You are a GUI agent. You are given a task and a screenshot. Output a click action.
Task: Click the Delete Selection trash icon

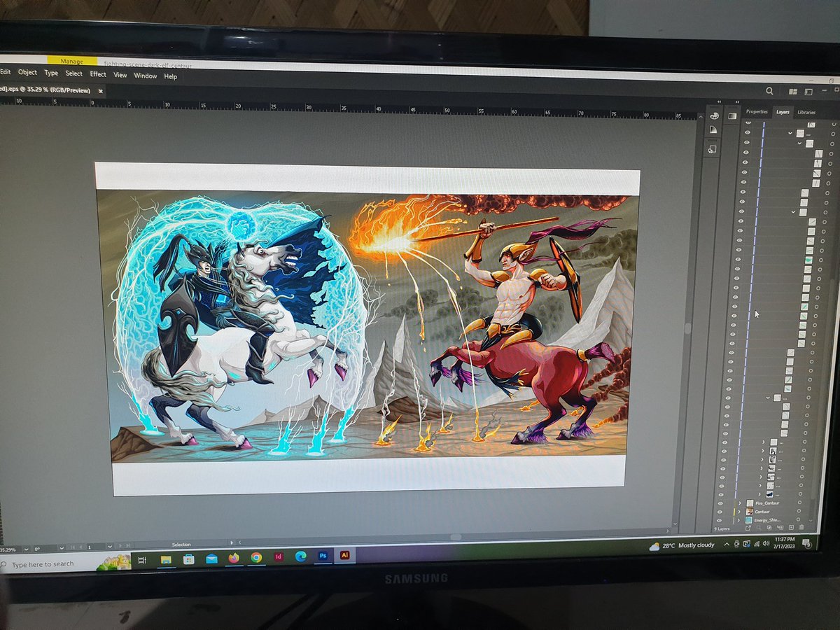pyautogui.click(x=801, y=528)
